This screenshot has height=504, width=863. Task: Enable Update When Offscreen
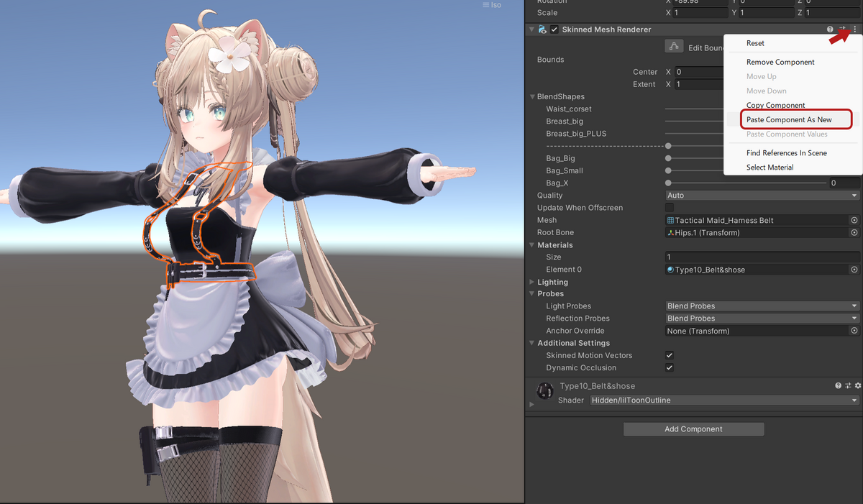click(669, 207)
